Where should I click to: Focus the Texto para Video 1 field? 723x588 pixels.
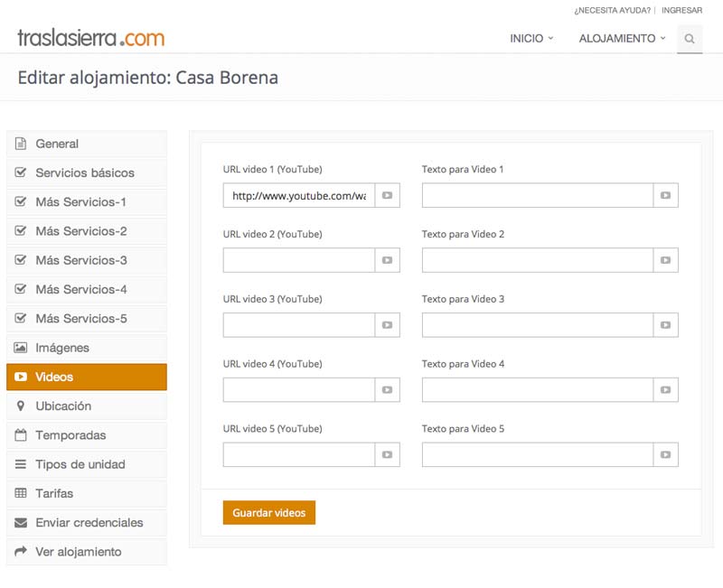(538, 195)
